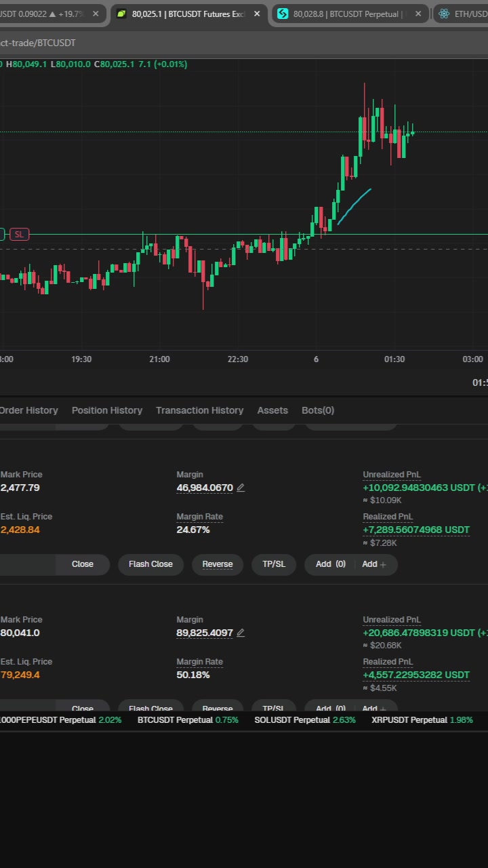Screen dimensions: 488x868
Task: Click XRPUSDT Perpetual ticker in bottom bar
Action: (x=422, y=720)
